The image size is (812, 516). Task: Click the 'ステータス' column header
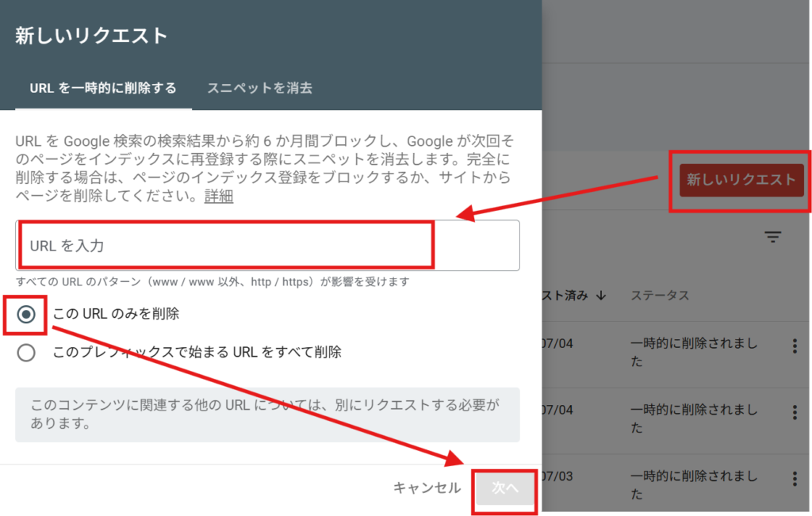pos(660,296)
